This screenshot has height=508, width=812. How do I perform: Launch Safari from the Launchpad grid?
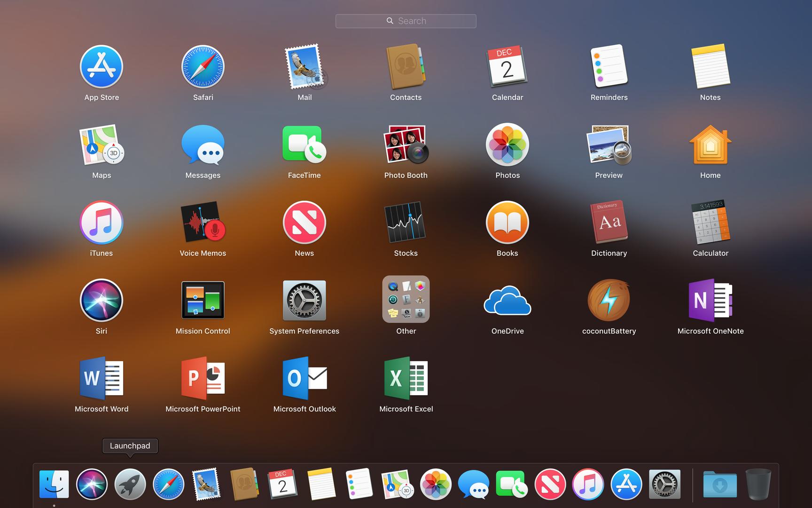tap(203, 67)
